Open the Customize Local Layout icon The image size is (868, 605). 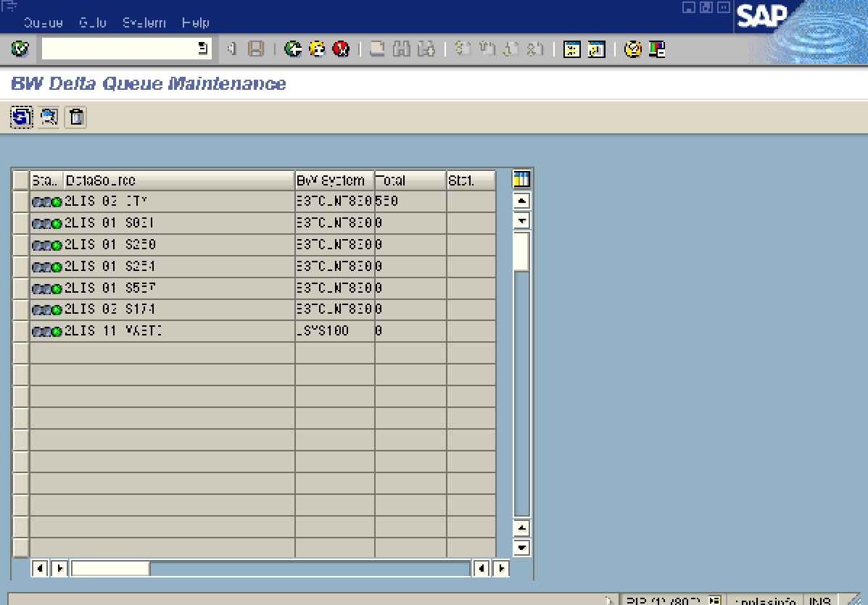[x=657, y=49]
